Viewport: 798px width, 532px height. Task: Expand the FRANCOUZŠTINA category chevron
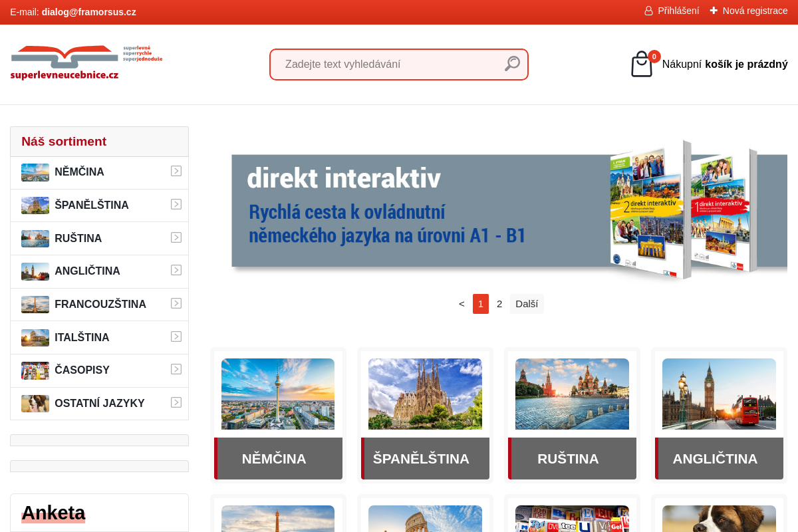pyautogui.click(x=176, y=303)
